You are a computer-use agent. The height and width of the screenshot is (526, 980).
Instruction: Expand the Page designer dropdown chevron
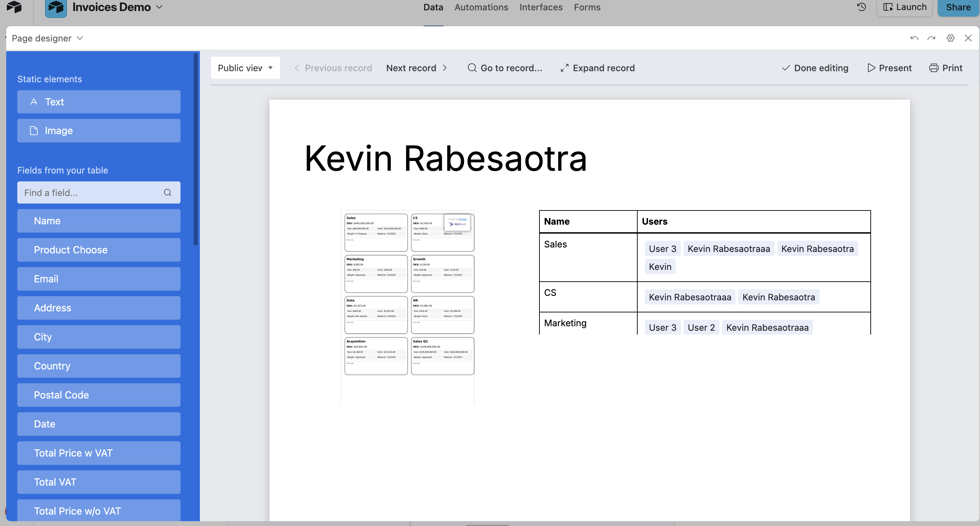80,38
